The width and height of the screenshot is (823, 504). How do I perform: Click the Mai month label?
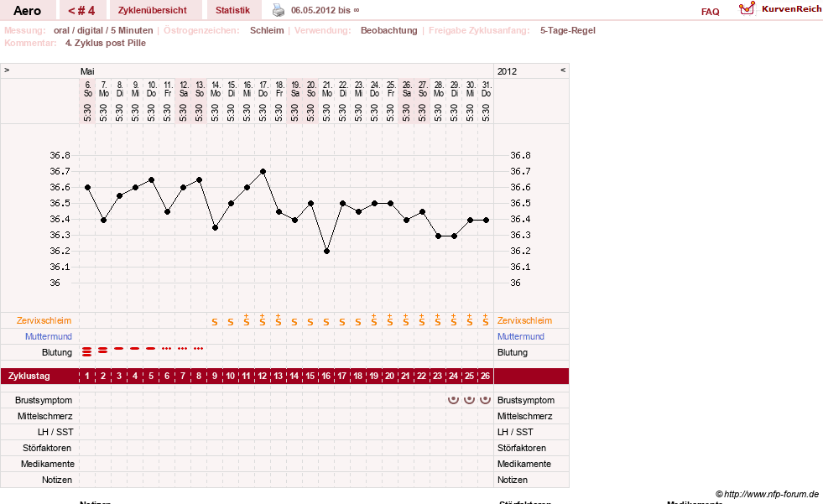click(x=87, y=71)
